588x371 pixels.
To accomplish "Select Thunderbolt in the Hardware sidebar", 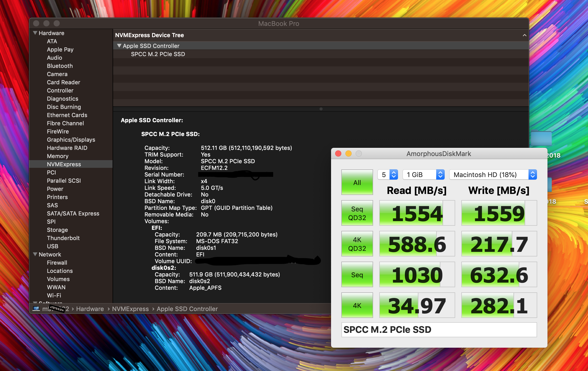I will [63, 238].
